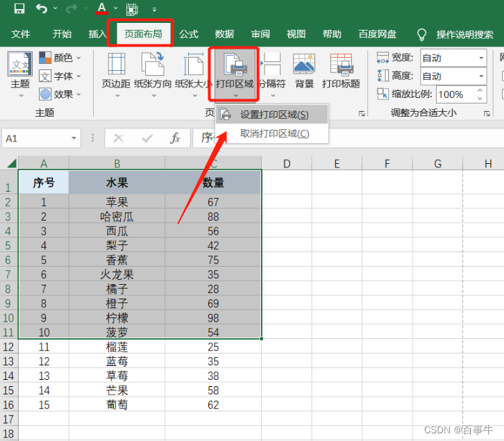The image size is (504, 441).
Task: Click the Redo arrow icon
Action: pos(72,9)
